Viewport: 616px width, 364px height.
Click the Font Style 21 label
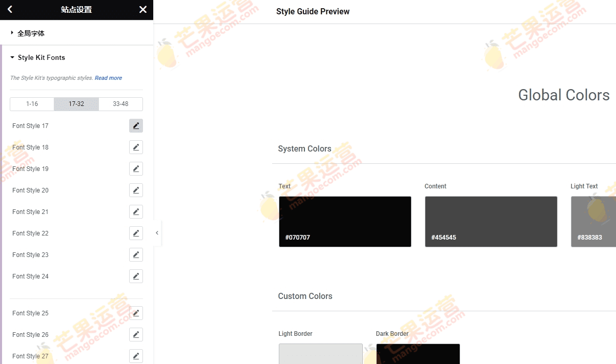(30, 212)
